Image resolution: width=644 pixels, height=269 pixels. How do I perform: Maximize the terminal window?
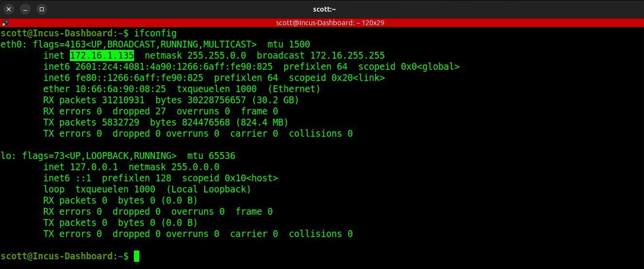(x=42, y=9)
